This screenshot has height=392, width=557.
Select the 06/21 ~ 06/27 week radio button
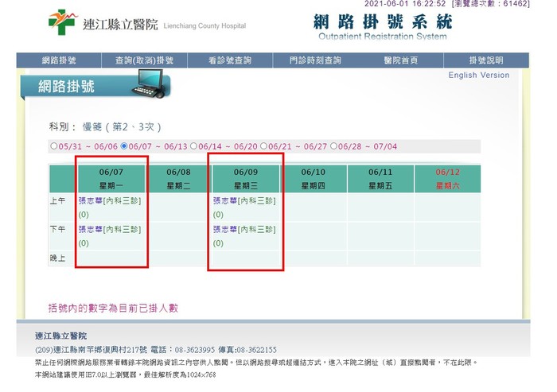pos(263,146)
